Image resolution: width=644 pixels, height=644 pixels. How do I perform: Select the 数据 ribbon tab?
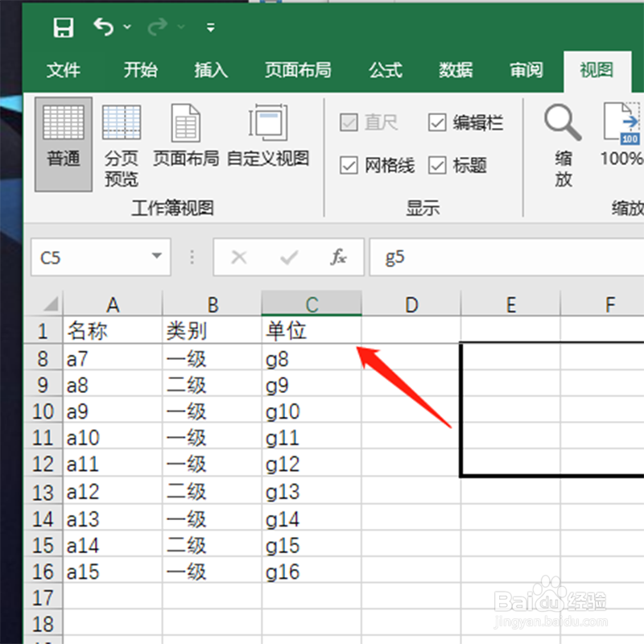click(x=456, y=70)
